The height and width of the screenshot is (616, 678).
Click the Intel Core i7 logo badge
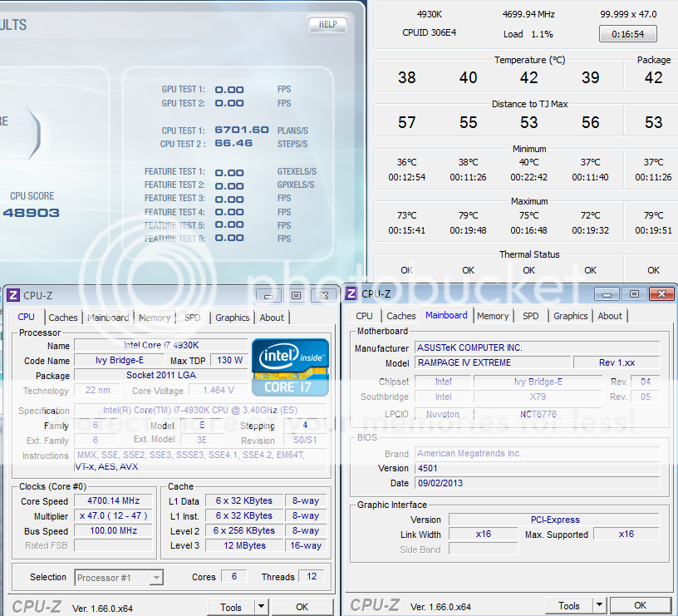pyautogui.click(x=290, y=367)
